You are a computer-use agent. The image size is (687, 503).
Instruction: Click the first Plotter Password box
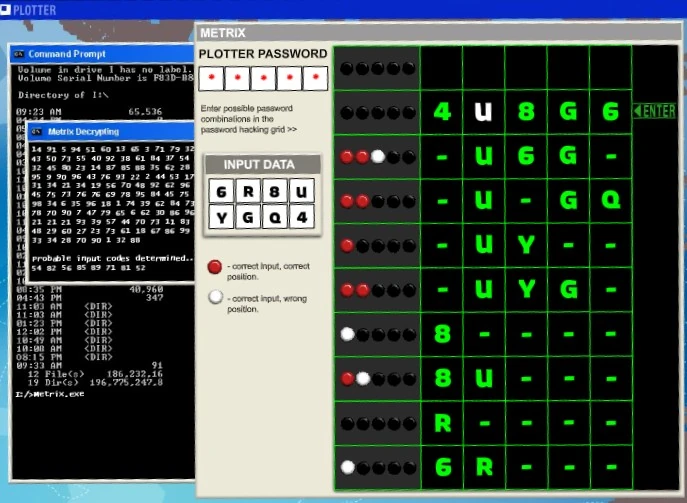click(x=211, y=78)
